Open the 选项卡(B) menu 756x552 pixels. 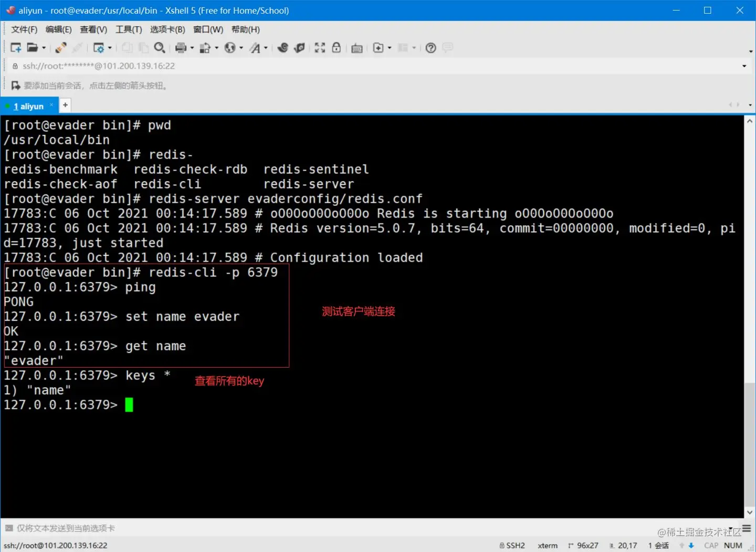(x=167, y=29)
